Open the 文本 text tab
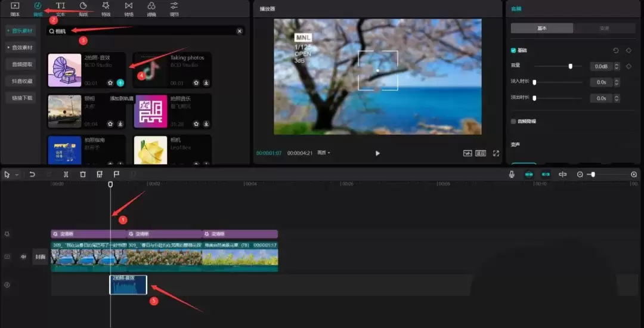Screen dimensions: 644x328 [60, 8]
